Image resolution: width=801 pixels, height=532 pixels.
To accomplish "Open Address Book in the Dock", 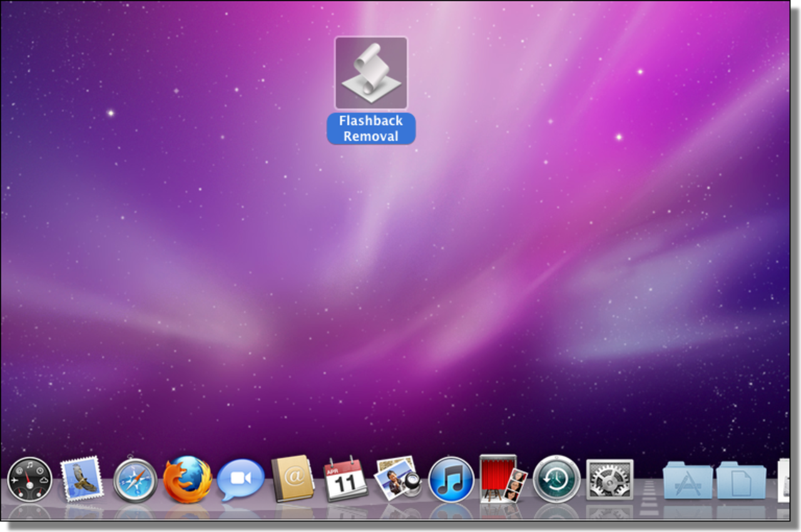I will click(292, 479).
